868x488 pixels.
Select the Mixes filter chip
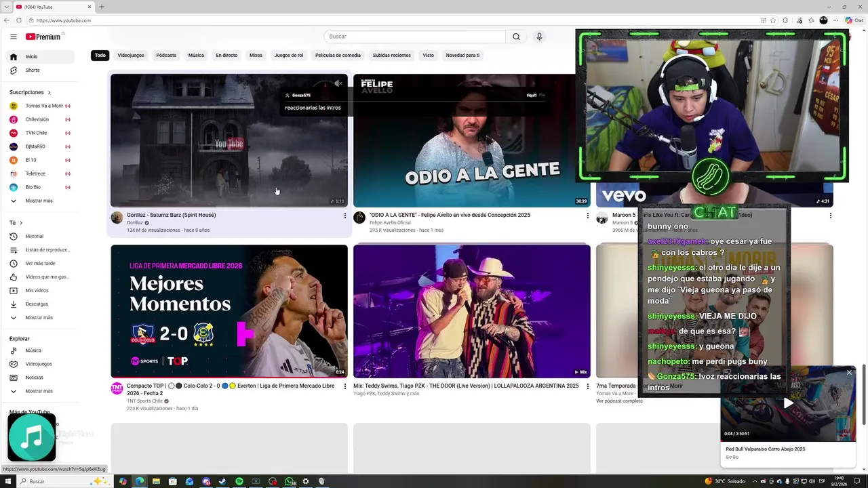[256, 56]
